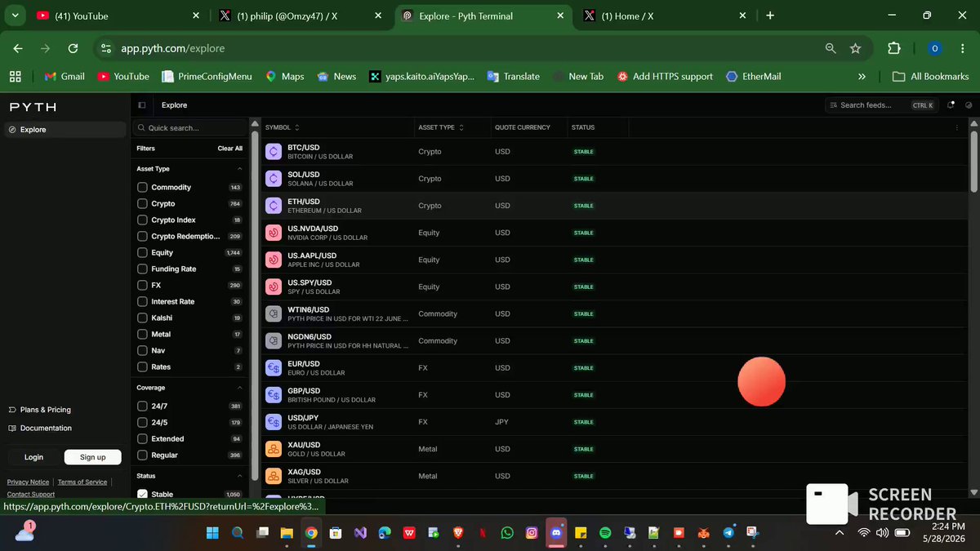Clear All filters
The width and height of the screenshot is (980, 551).
tap(230, 149)
